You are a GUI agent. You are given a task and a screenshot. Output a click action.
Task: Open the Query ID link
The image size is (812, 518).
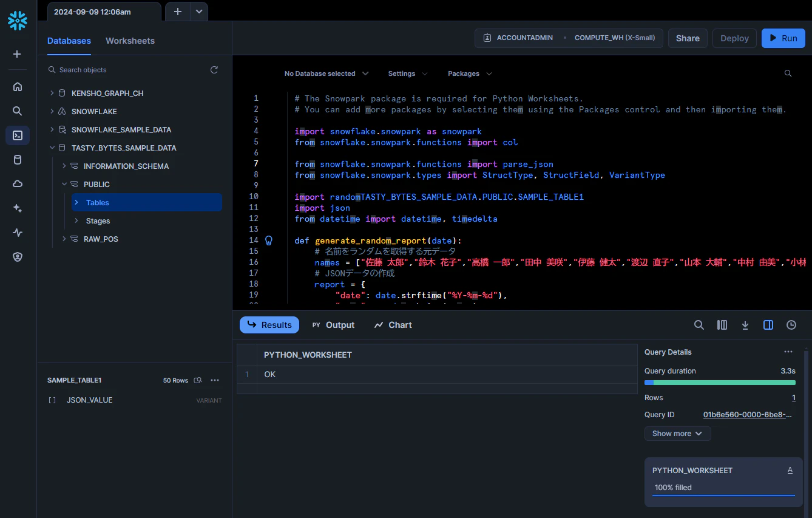coord(748,415)
